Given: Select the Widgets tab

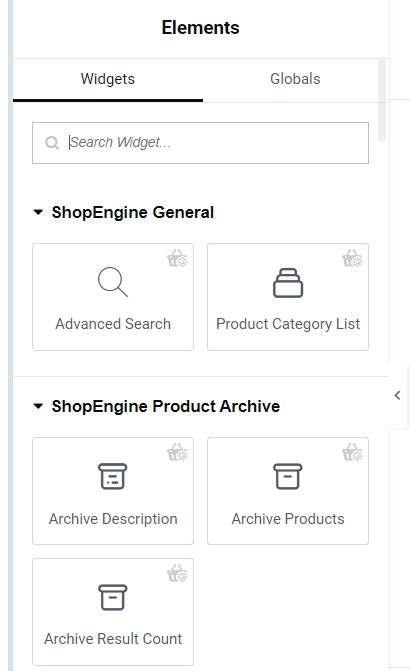Looking at the screenshot, I should pyautogui.click(x=108, y=79).
